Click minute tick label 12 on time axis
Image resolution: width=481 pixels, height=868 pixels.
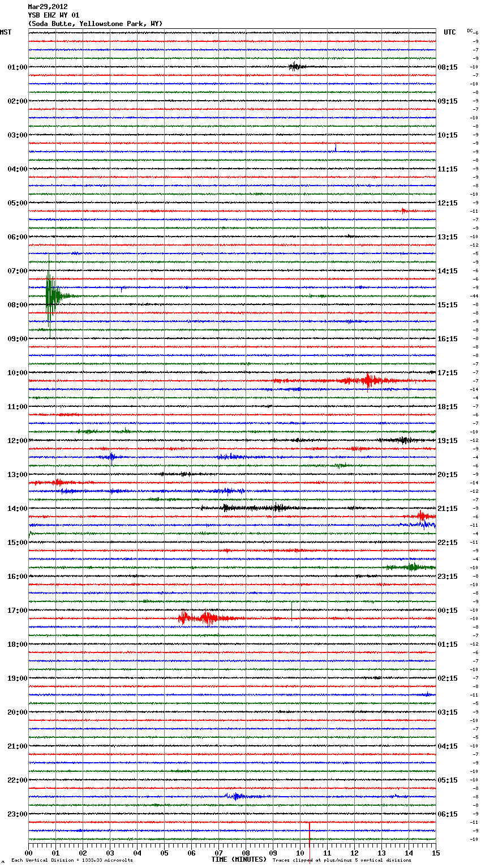355,853
